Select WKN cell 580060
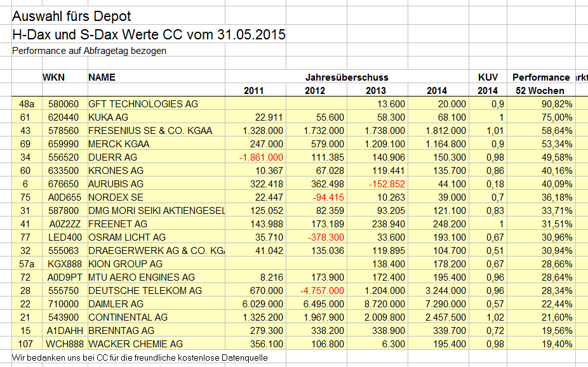This screenshot has width=588, height=367. click(63, 104)
